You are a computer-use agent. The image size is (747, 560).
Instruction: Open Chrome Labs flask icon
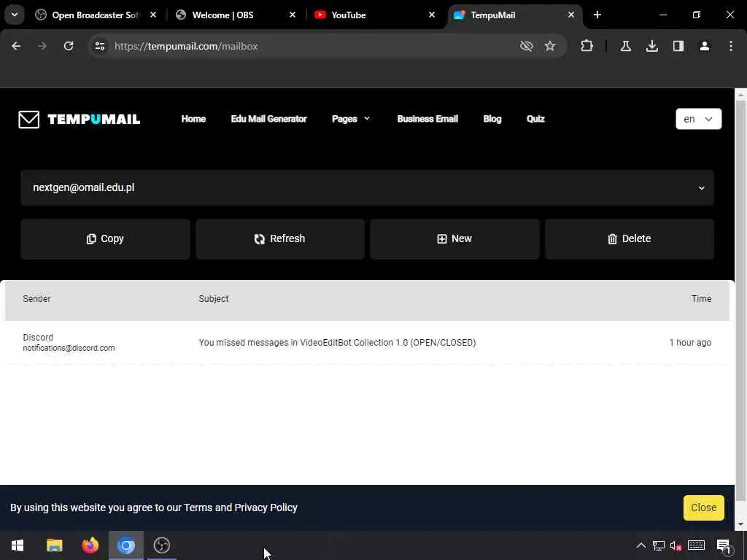626,46
